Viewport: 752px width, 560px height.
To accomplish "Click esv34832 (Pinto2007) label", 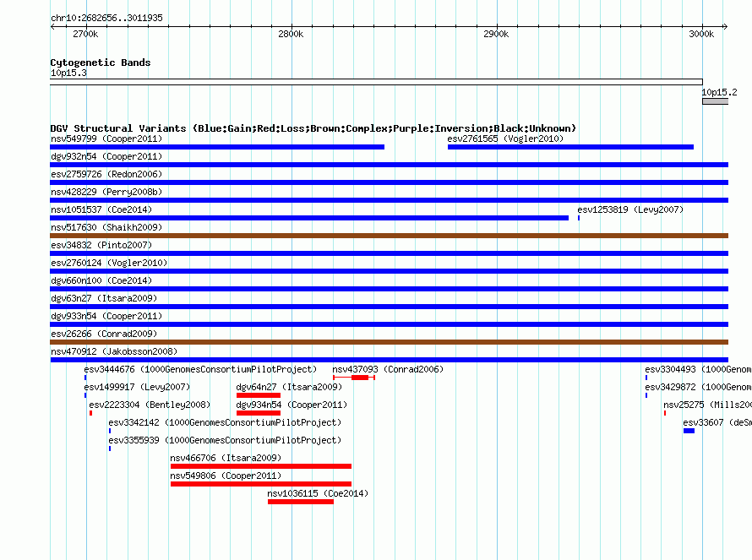I will tap(101, 245).
